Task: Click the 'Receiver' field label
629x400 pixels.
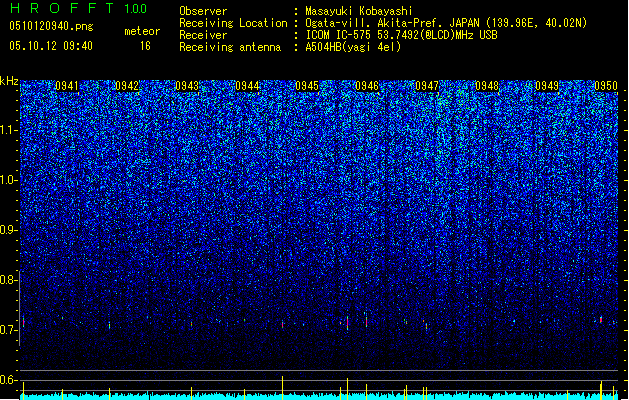Action: (203, 35)
